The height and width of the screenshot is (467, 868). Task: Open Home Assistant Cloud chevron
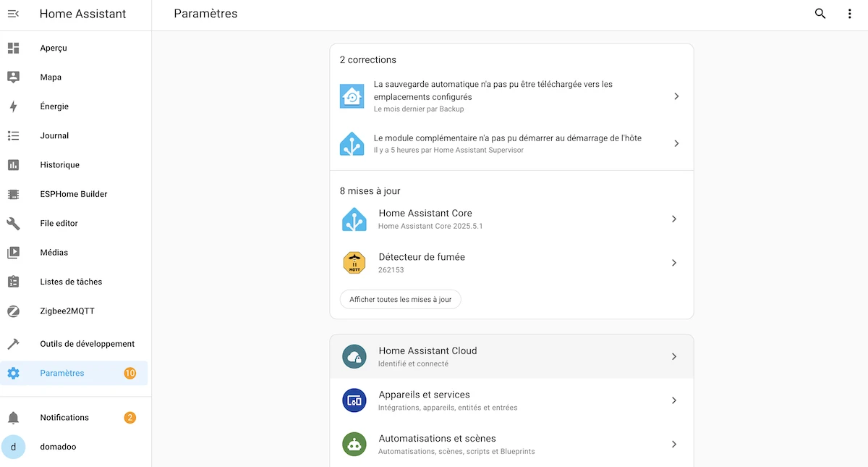(674, 356)
